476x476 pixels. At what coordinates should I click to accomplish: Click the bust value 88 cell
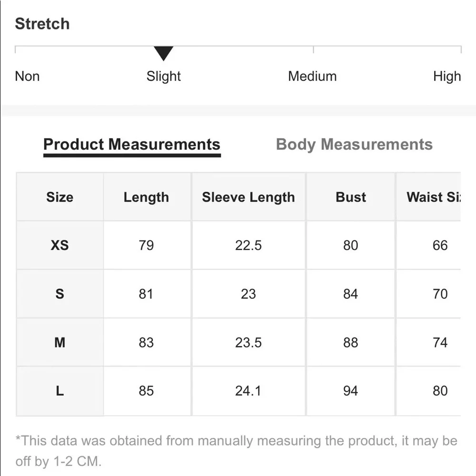[351, 342]
